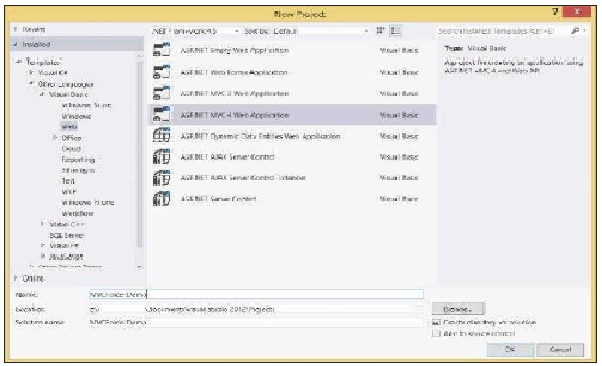Viewport: 602px width, 366px height.
Task: Select ASP.NET MVC 3 Web Application row text
Action: (x=235, y=93)
